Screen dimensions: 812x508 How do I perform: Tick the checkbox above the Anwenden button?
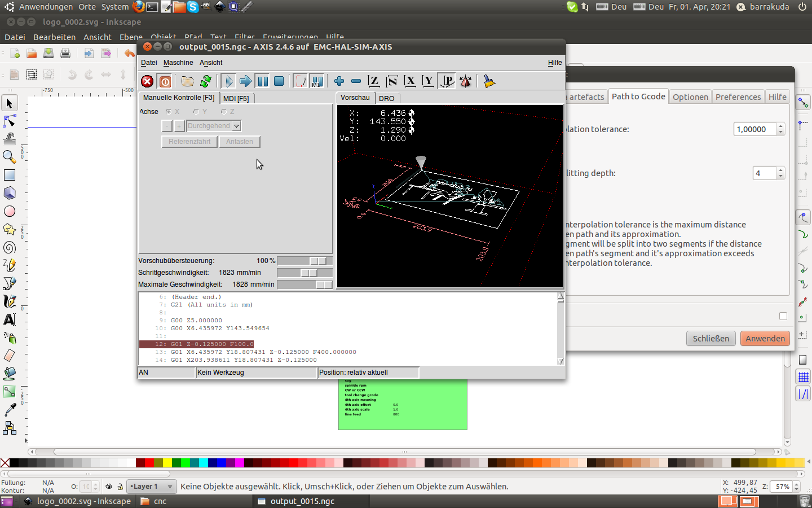[x=783, y=316]
